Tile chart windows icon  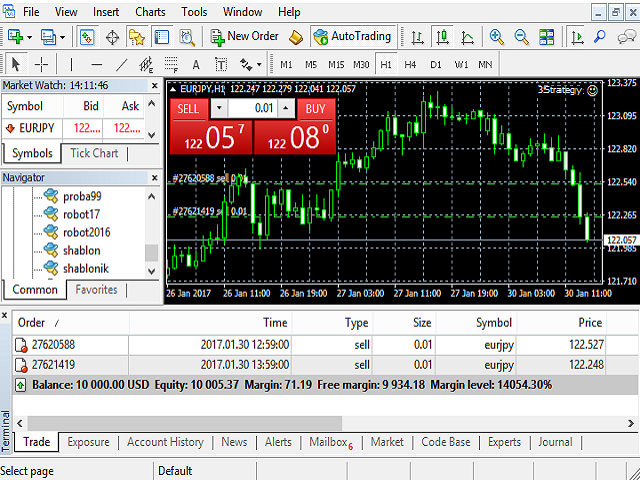pyautogui.click(x=547, y=37)
